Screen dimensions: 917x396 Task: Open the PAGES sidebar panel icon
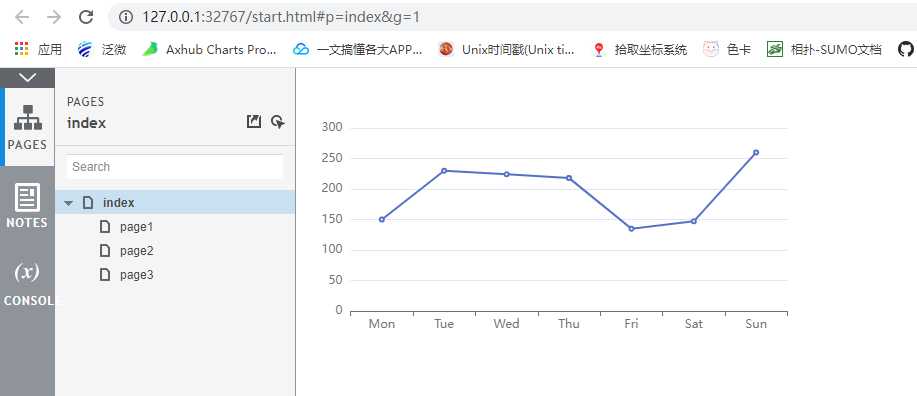[x=27, y=127]
